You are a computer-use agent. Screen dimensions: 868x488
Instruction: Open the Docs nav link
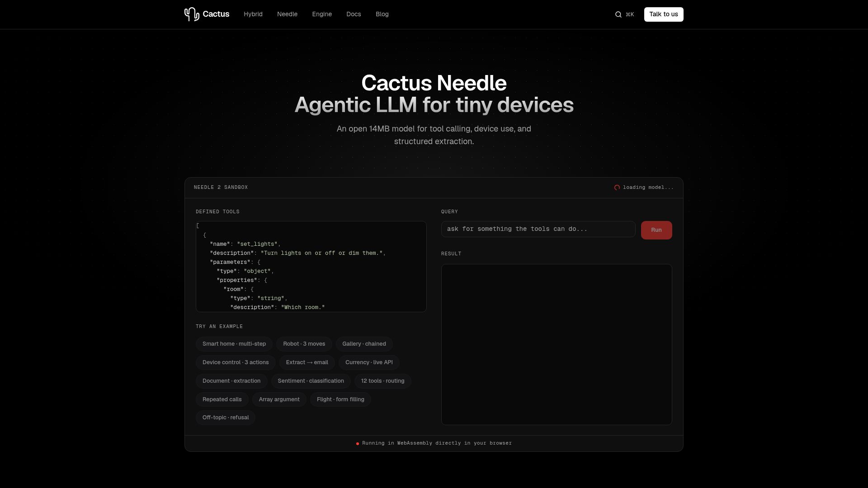click(x=354, y=14)
